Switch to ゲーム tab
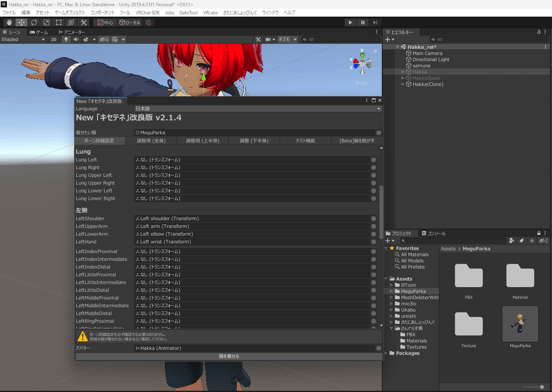The image size is (552, 392). pyautogui.click(x=39, y=32)
